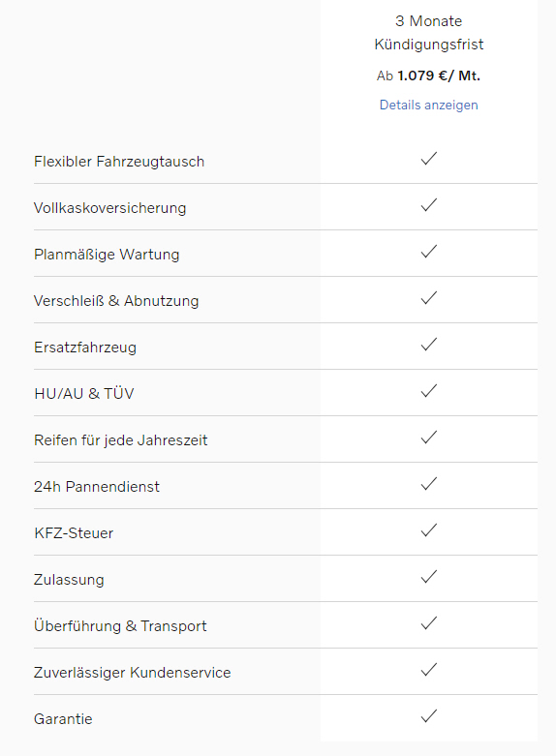Click the Ab 1.079 € monthly price

pyautogui.click(x=428, y=76)
